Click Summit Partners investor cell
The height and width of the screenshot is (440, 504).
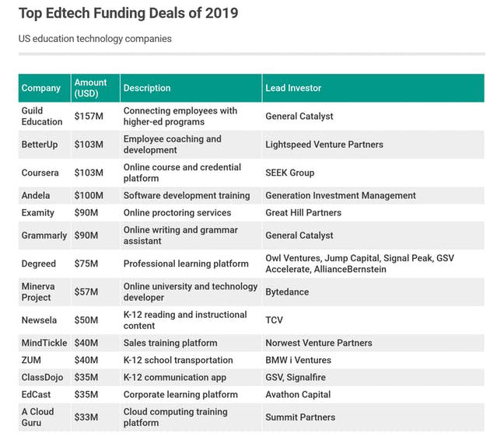[x=373, y=417]
